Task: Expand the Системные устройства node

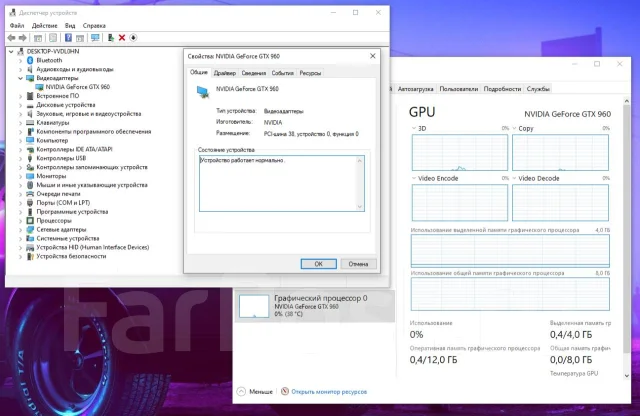Action: pos(20,238)
